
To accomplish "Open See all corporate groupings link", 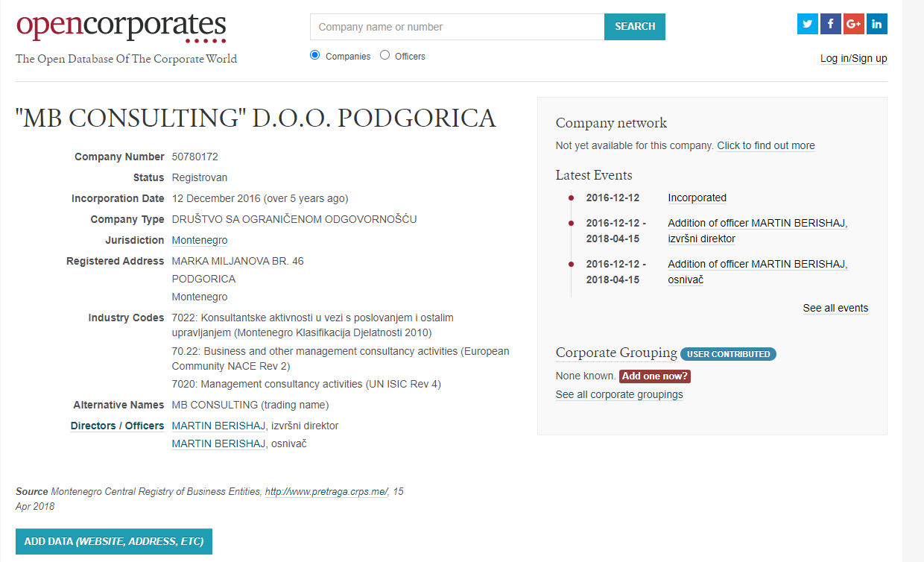I will click(619, 394).
